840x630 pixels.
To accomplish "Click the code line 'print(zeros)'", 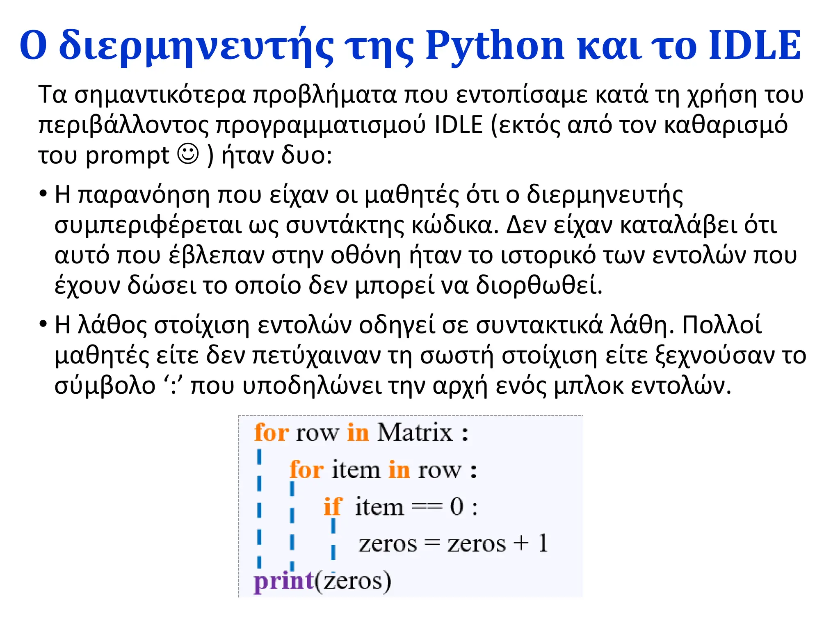I will pyautogui.click(x=323, y=581).
